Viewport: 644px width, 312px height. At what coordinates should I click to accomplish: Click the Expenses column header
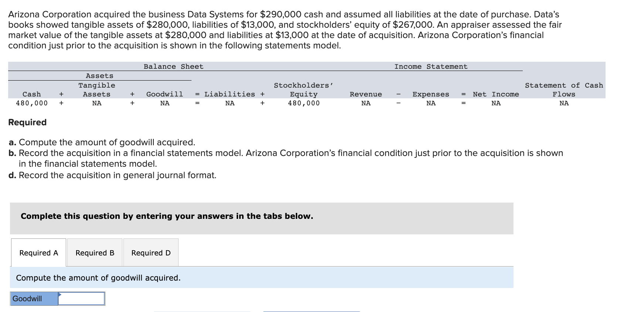click(431, 94)
